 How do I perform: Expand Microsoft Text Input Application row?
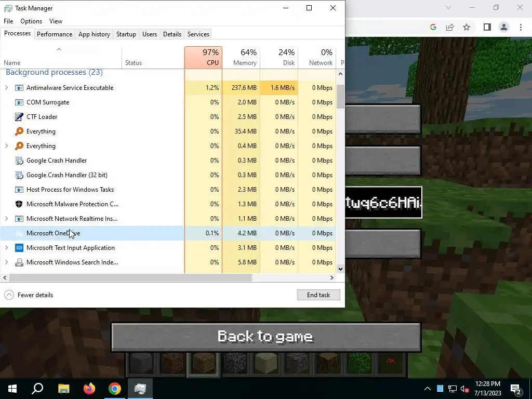tap(6, 248)
